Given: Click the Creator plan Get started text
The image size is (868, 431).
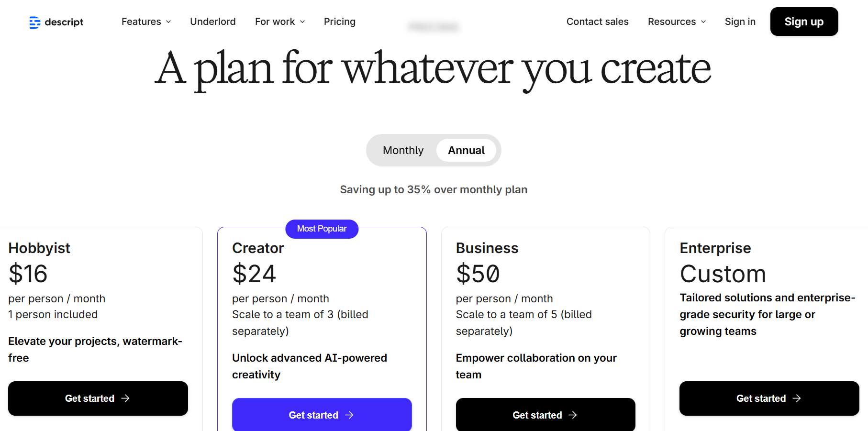Looking at the screenshot, I should click(313, 415).
